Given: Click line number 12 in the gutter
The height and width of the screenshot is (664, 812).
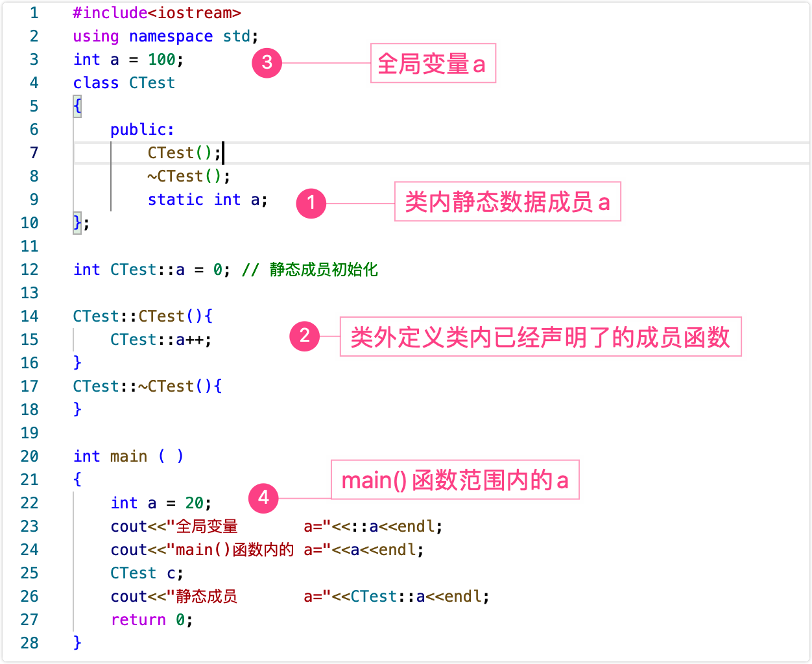Looking at the screenshot, I should coord(30,270).
